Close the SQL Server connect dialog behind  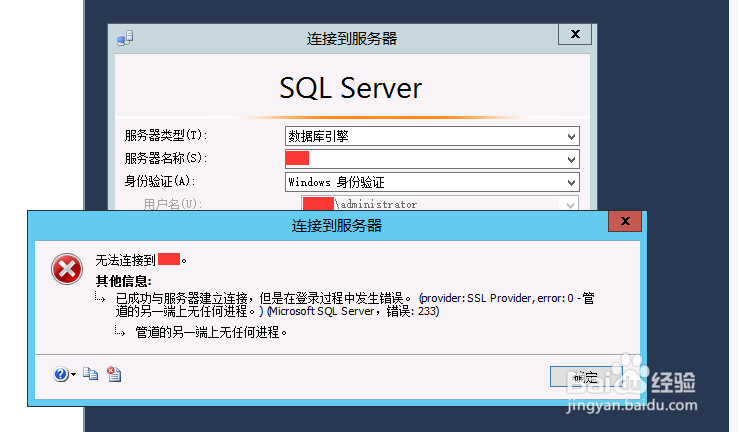575,34
